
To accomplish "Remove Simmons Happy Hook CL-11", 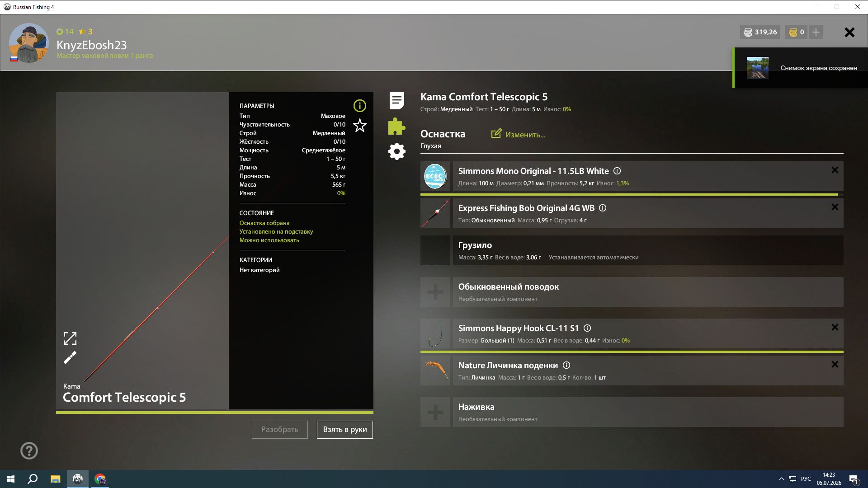I will click(835, 327).
